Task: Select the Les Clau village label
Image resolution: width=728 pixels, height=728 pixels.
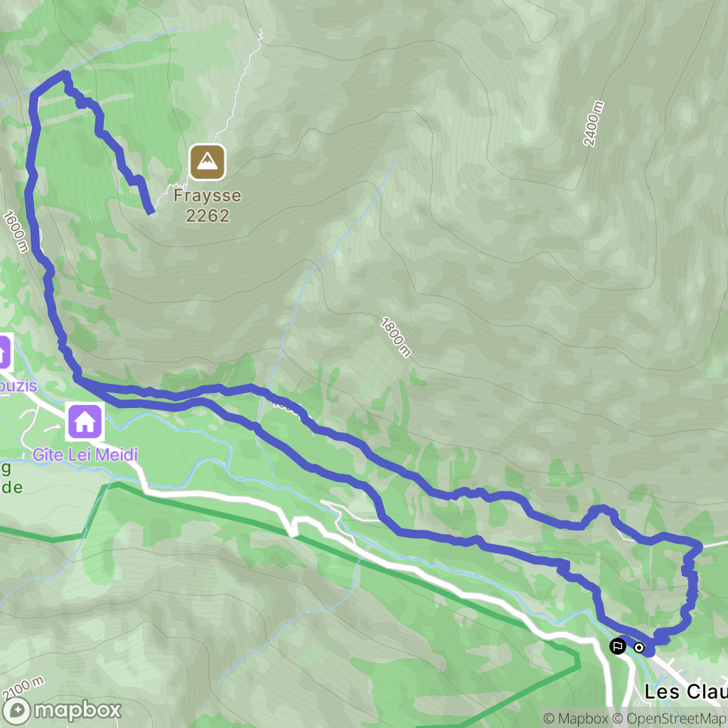Action: [x=686, y=692]
